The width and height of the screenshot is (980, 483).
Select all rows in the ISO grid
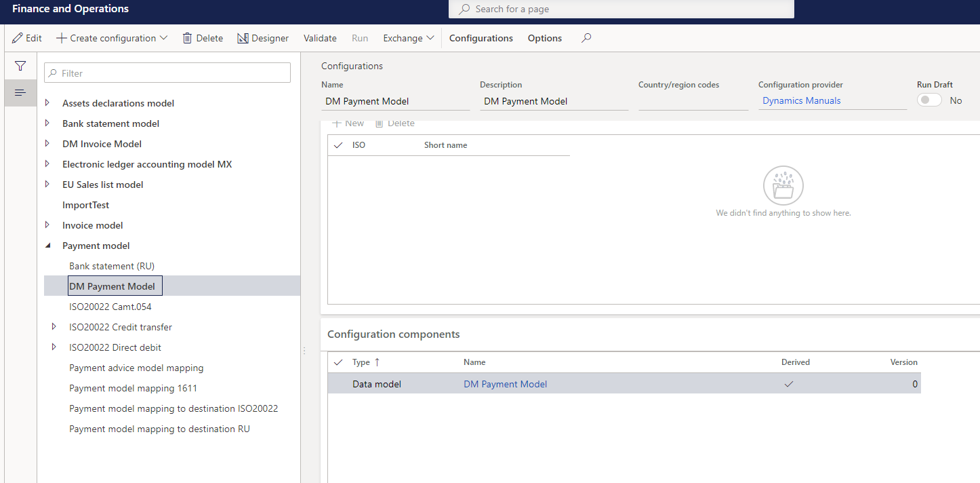click(x=338, y=144)
